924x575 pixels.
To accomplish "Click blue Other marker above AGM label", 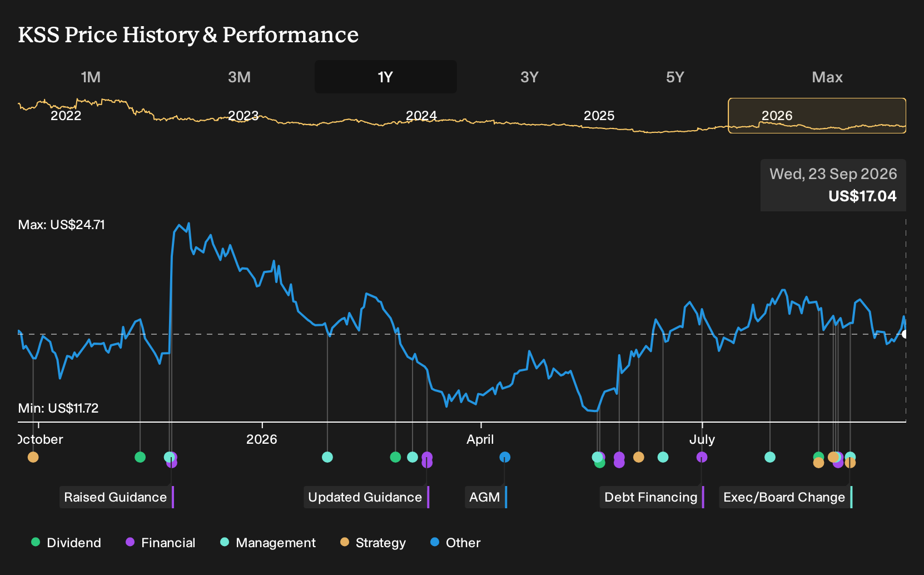I will point(505,457).
